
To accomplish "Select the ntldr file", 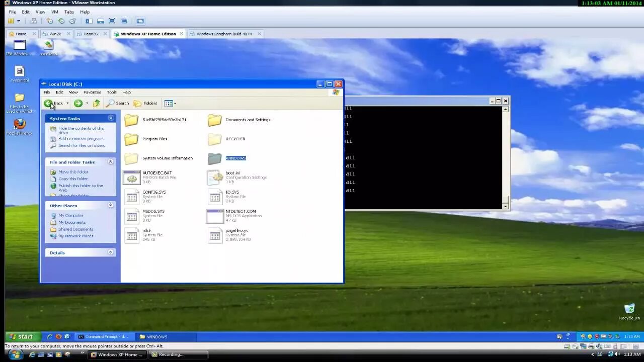I will point(143,234).
